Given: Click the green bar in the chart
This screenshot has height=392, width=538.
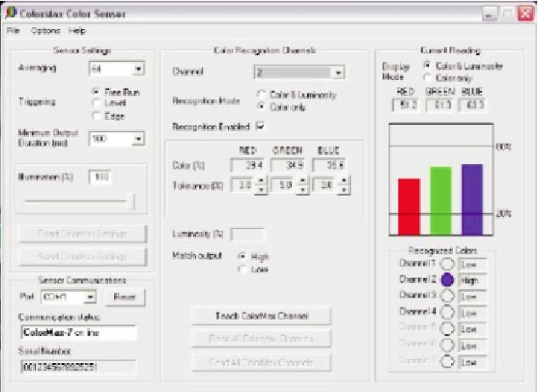Looking at the screenshot, I should (441, 201).
